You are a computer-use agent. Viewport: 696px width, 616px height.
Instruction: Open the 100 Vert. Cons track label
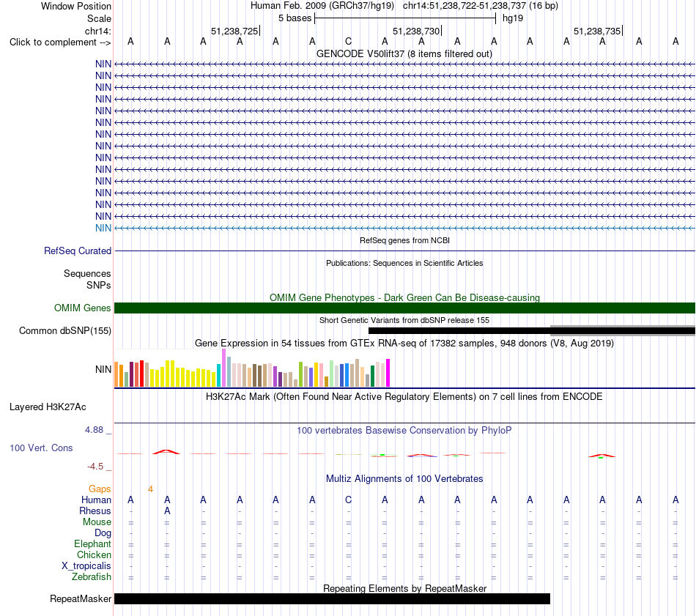coord(41,448)
